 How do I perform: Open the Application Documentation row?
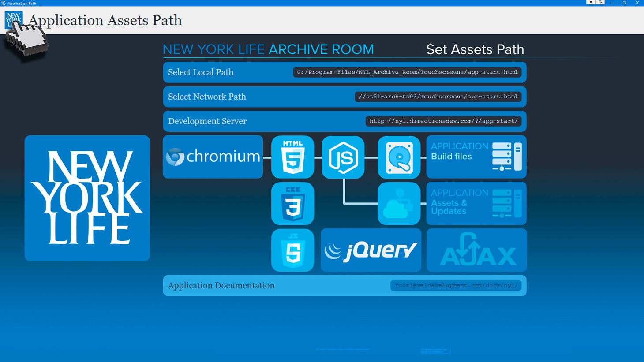(x=221, y=286)
